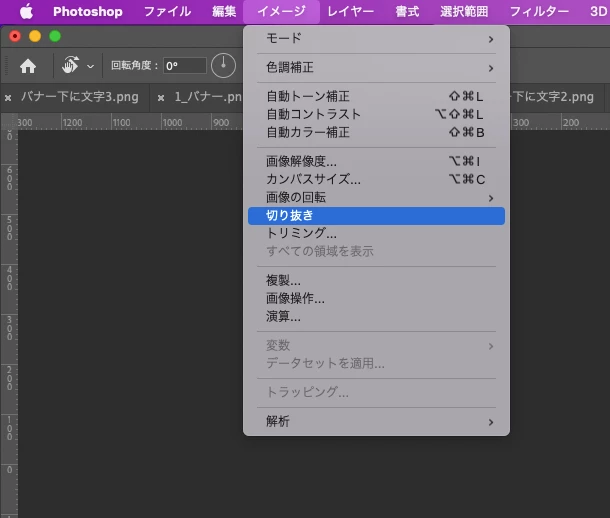Choose 自動コントラスト from the menu

tap(376, 114)
